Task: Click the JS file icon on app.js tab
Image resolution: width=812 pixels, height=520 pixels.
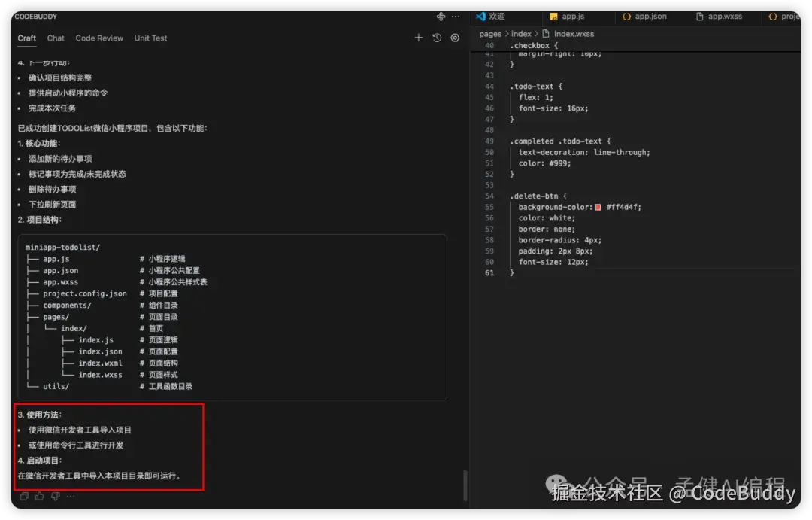Action: [553, 17]
